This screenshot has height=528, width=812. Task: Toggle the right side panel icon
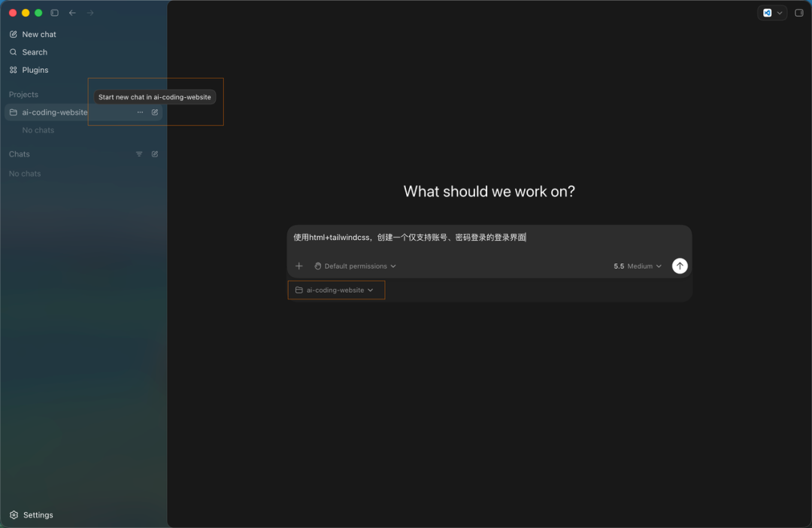coord(799,13)
